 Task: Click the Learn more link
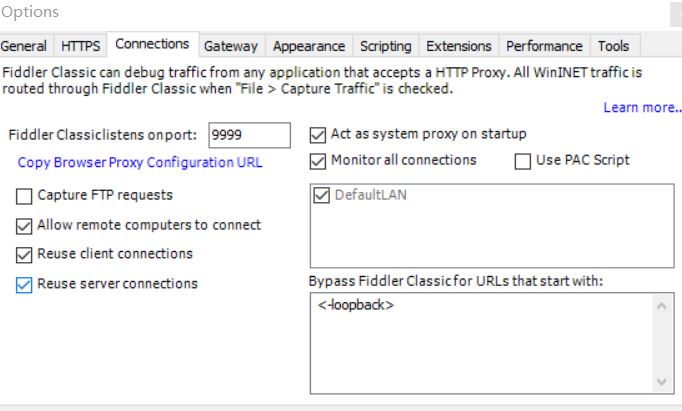[x=642, y=108]
